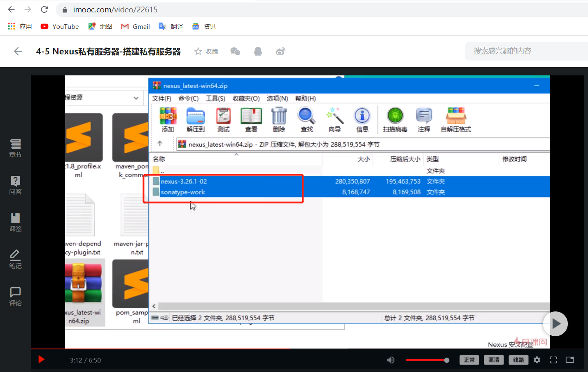This screenshot has height=372, width=588.
Task: Sort by the 压缩后大小 column header
Action: [399, 159]
